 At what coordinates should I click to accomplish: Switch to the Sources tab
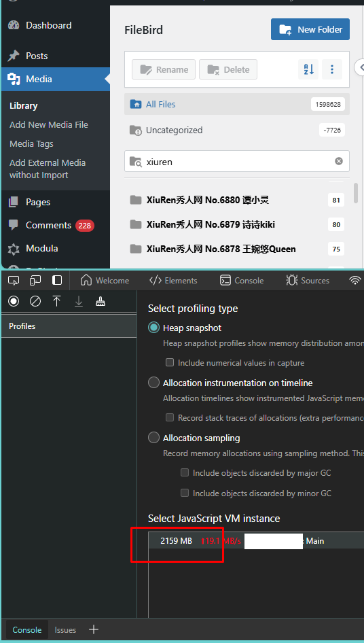click(308, 281)
